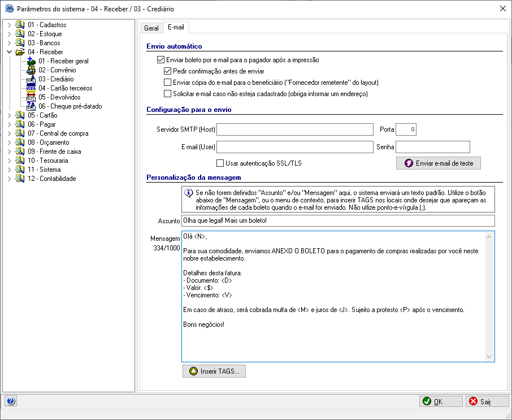The width and height of the screenshot is (512, 420).
Task: Click the 03 - Bancos folder icon
Action: [x=20, y=43]
